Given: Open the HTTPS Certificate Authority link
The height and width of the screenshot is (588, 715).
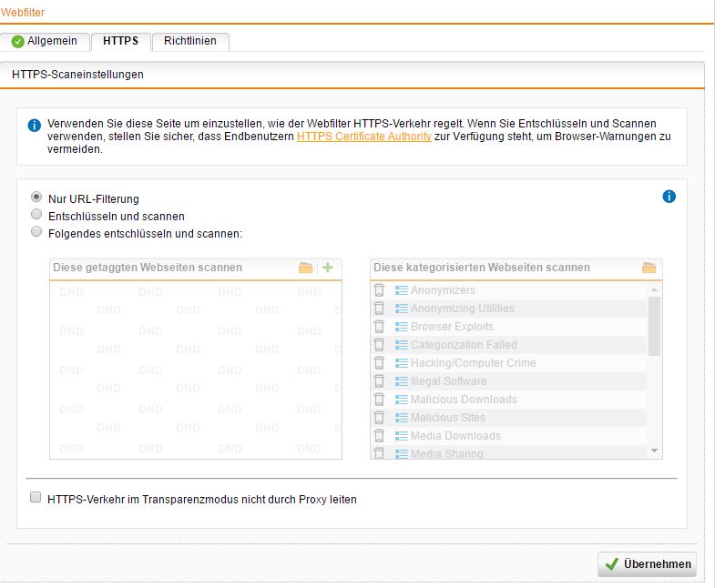Looking at the screenshot, I should (x=363, y=137).
